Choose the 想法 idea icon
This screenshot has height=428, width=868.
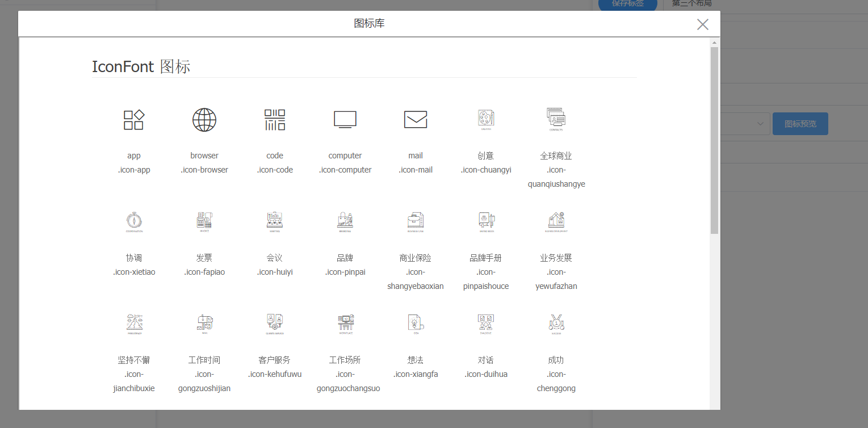pos(416,324)
